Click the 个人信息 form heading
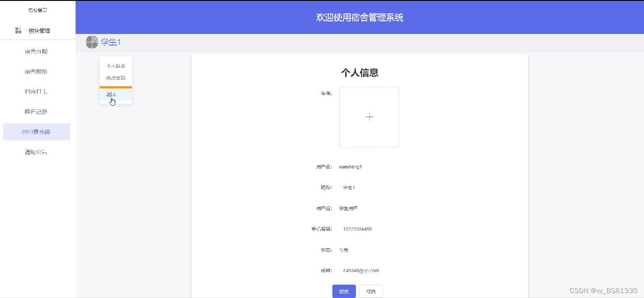 coord(360,73)
